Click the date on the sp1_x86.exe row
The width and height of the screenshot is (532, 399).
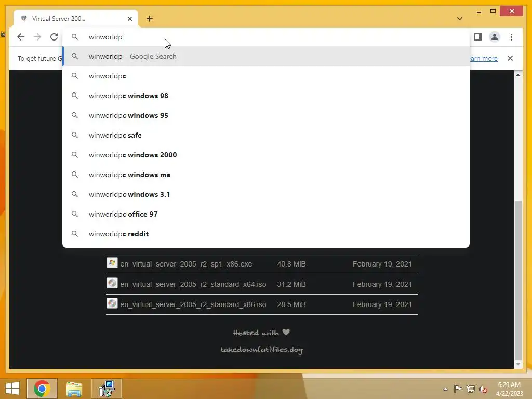[382, 264]
